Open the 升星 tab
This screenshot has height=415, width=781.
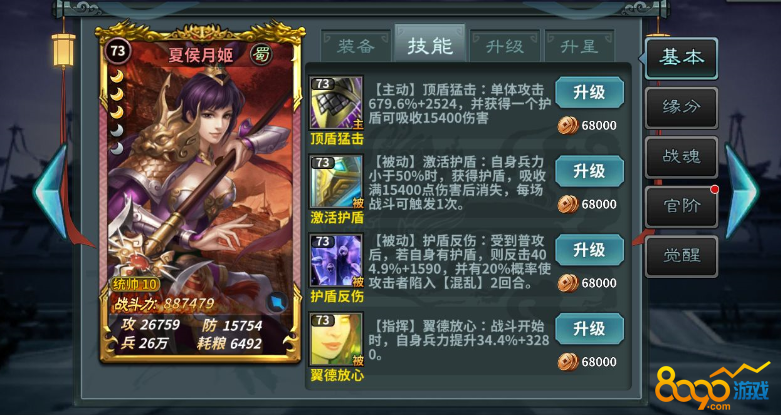coord(579,46)
